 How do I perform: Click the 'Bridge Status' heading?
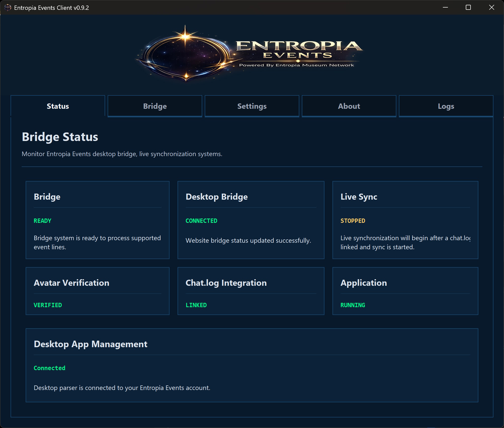(60, 137)
